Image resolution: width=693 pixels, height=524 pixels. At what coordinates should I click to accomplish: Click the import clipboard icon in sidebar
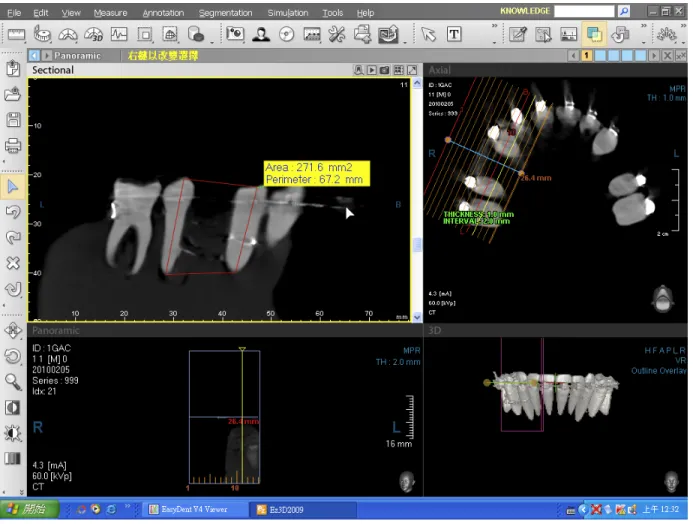click(13, 69)
